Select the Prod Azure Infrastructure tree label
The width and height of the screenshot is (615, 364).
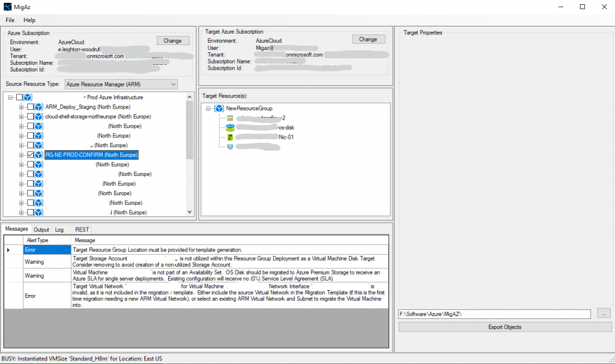point(114,97)
